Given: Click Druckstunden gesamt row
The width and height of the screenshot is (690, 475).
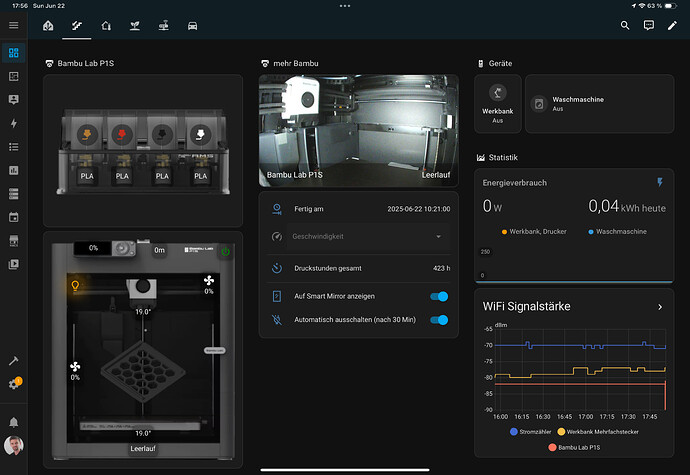Looking at the screenshot, I should [359, 268].
